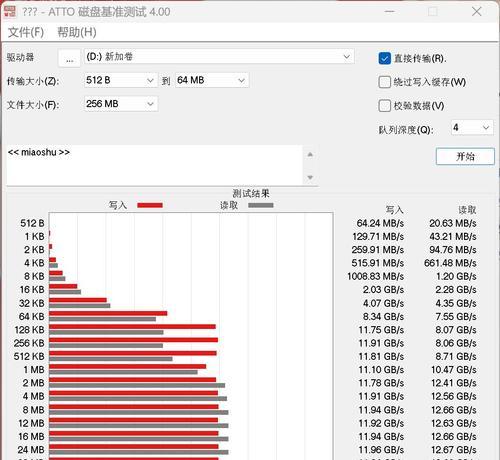Click the 24 MB row label in chart
This screenshot has height=460, width=500.
(31, 450)
